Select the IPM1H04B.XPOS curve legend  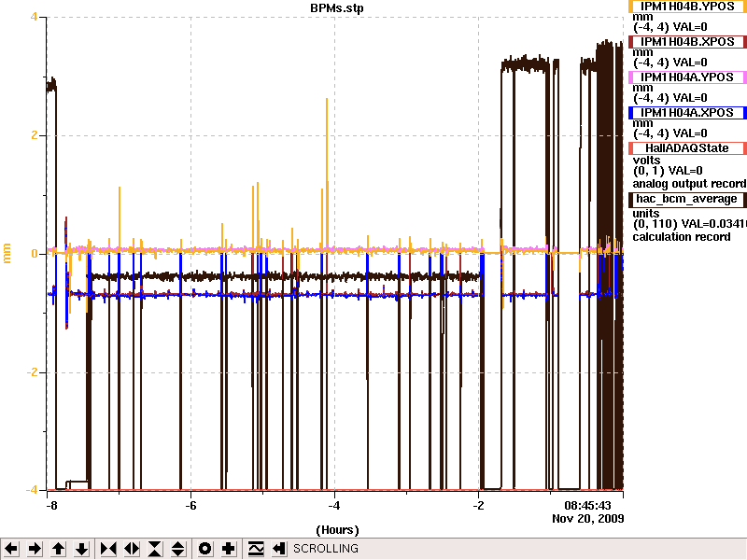pyautogui.click(x=687, y=42)
